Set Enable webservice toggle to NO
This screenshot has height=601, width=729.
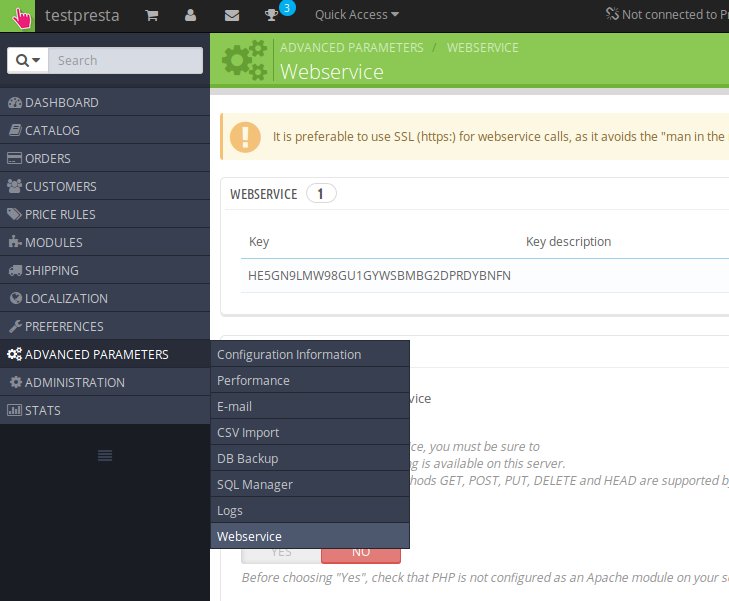(360, 551)
